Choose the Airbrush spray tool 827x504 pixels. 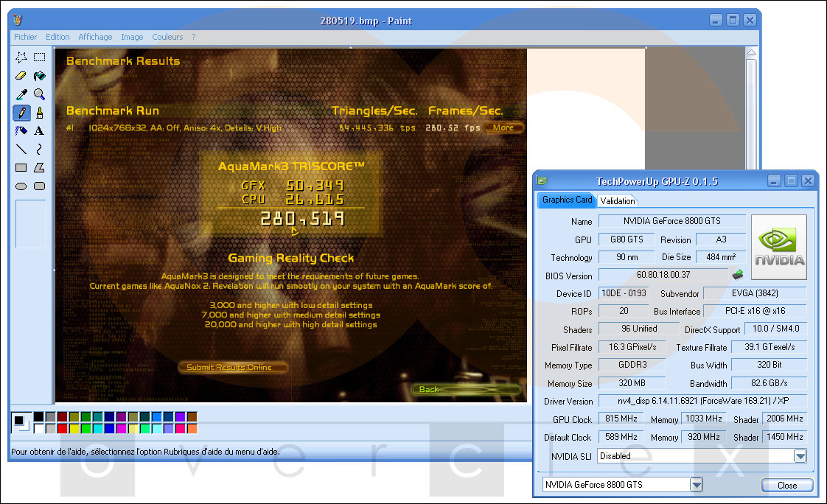tap(21, 130)
